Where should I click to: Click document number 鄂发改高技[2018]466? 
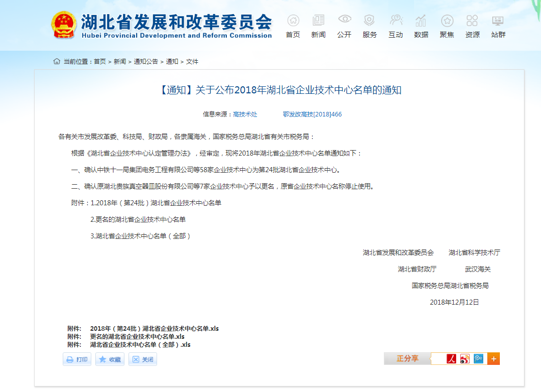pyautogui.click(x=312, y=114)
